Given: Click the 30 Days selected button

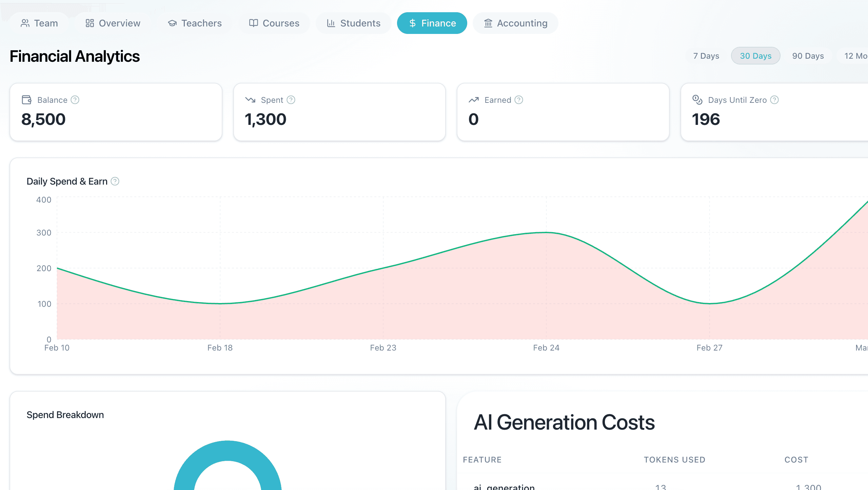Looking at the screenshot, I should [755, 56].
